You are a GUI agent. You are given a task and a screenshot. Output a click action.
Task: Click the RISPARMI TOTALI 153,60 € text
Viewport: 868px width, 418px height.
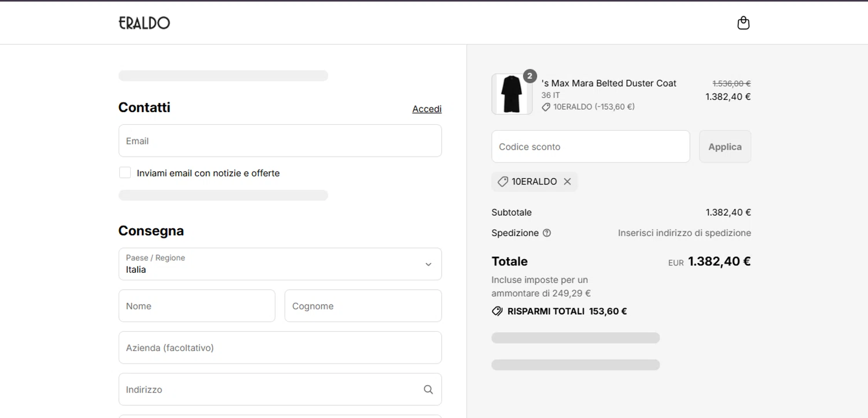click(567, 311)
